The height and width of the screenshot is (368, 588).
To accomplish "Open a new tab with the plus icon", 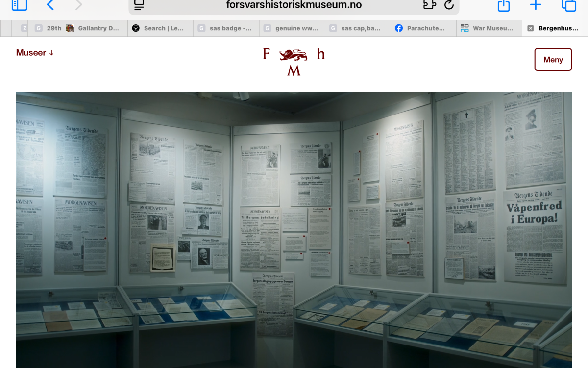I will click(x=535, y=6).
